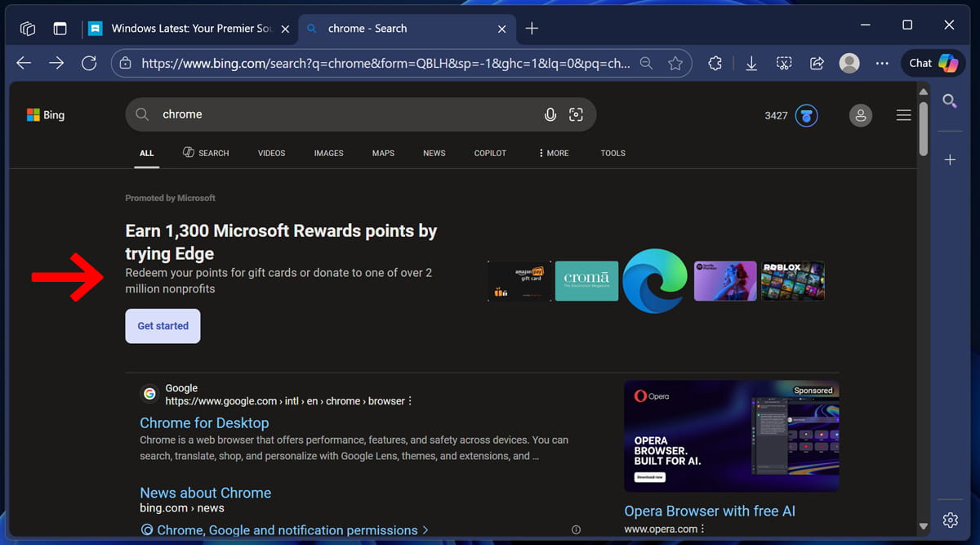980x545 pixels.
Task: Click the vertical page scrollbar thumb
Action: tap(924, 128)
